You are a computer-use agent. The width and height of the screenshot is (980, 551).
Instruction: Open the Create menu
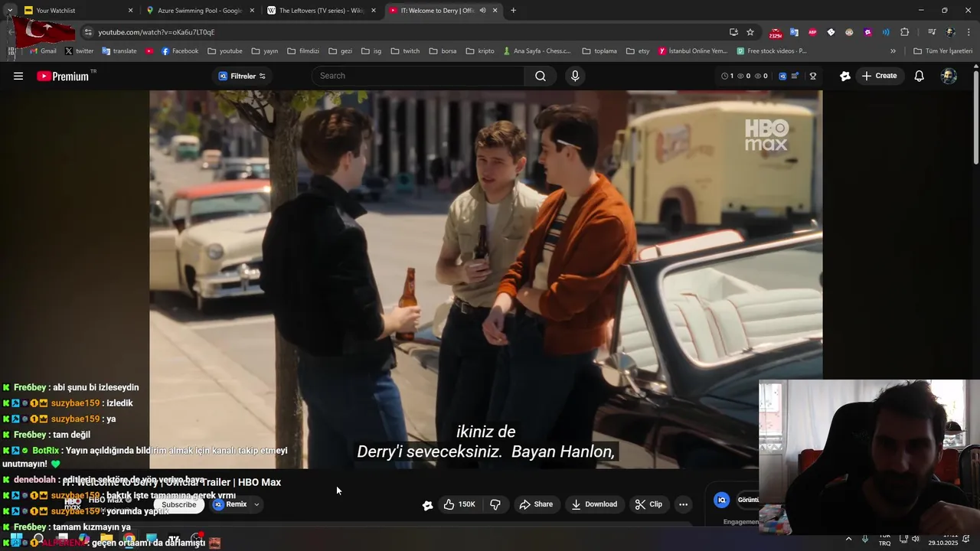879,76
